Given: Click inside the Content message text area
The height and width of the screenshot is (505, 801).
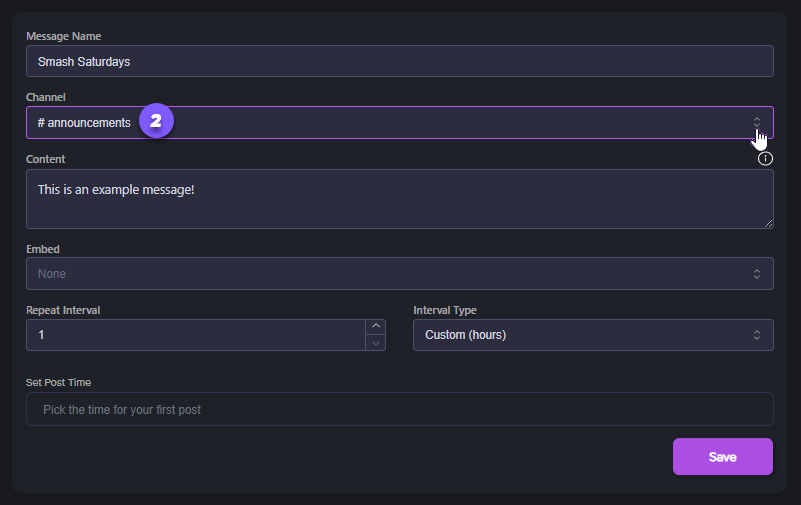Looking at the screenshot, I should (400, 199).
